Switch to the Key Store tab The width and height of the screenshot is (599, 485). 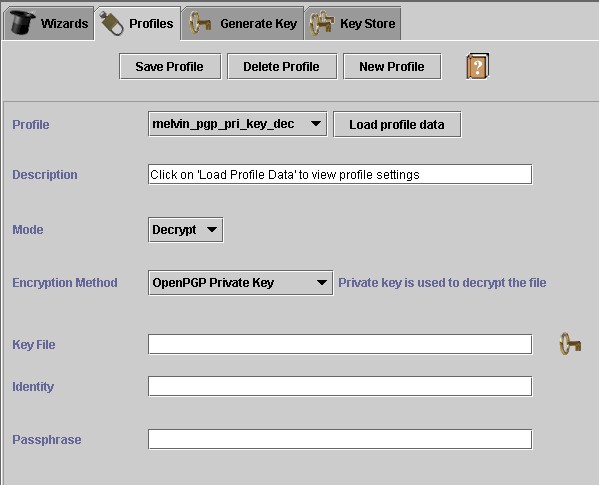coord(353,23)
